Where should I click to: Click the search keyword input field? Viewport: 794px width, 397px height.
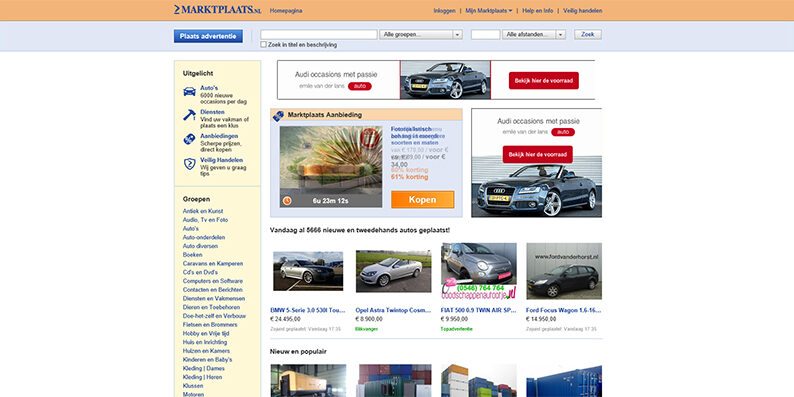(319, 34)
